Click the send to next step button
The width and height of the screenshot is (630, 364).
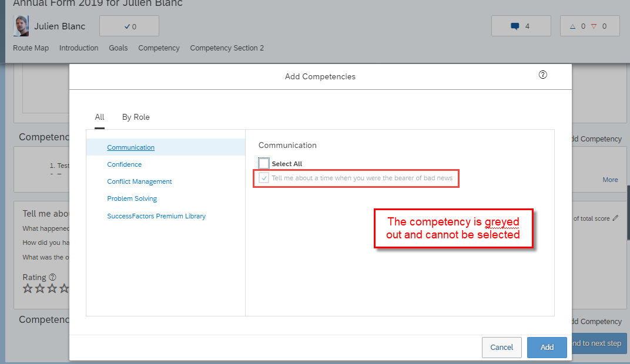coord(599,343)
